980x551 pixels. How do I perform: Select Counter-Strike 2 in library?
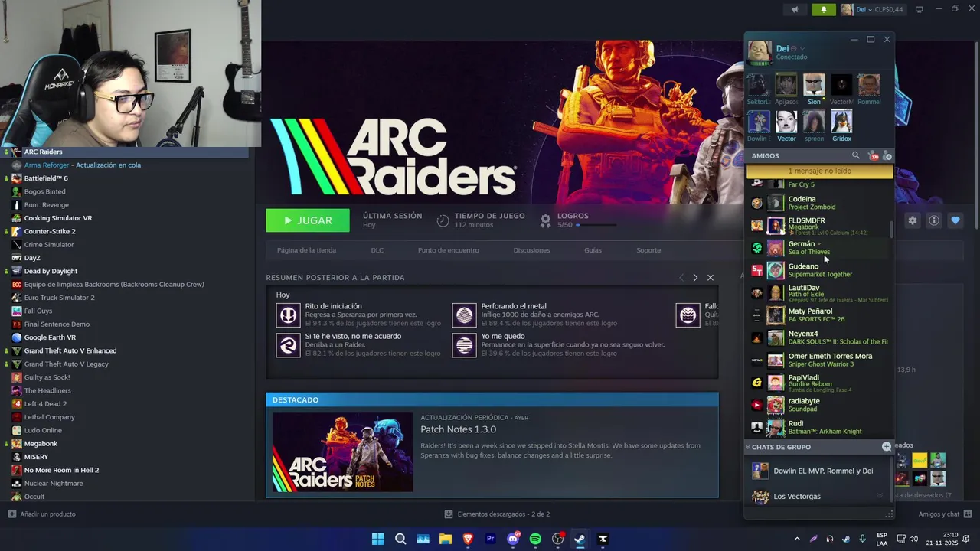(x=125, y=231)
